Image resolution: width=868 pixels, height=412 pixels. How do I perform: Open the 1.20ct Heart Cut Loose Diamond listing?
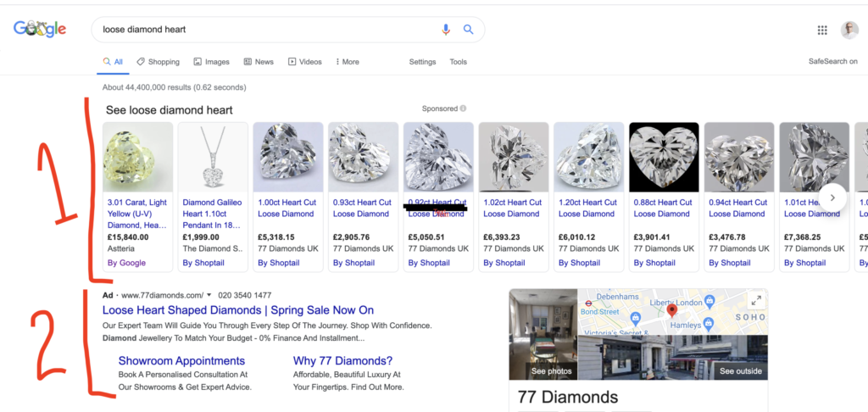tap(588, 209)
